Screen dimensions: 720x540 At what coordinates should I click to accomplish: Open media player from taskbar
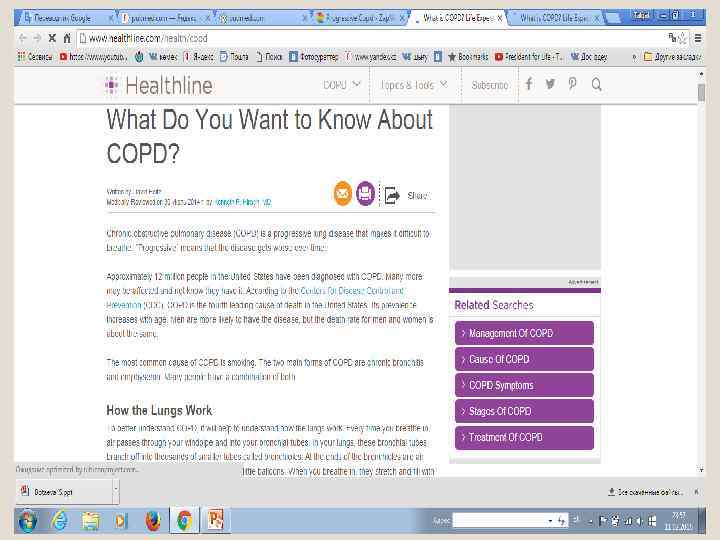pos(121,520)
